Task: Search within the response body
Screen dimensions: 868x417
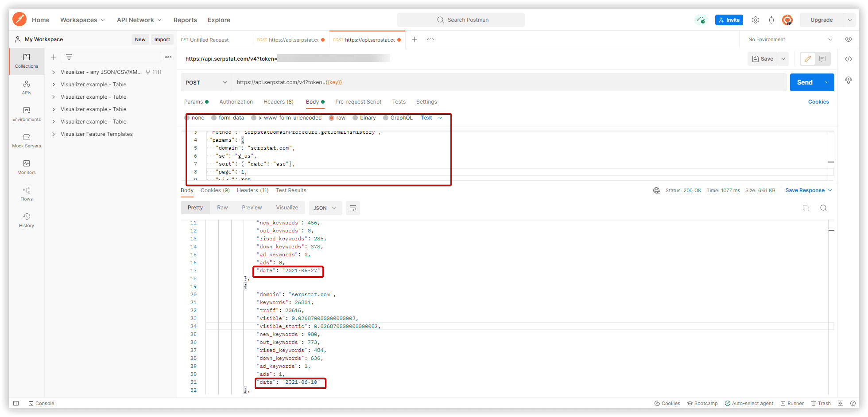Action: pyautogui.click(x=824, y=208)
